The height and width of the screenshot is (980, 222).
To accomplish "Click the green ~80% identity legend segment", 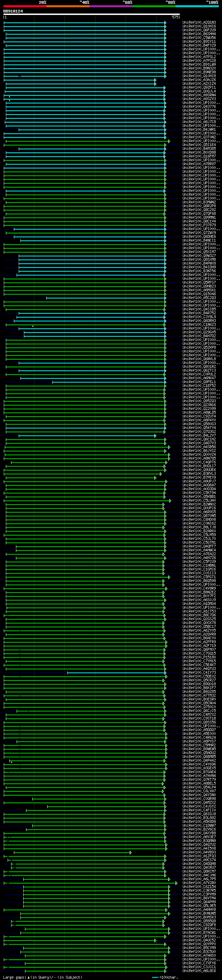I will pyautogui.click(x=154, y=6).
